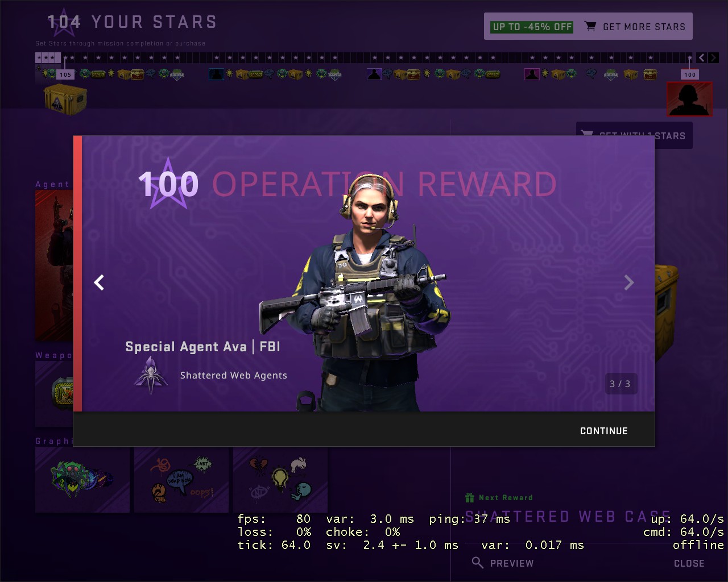
Task: Click the 3 / 3 page indicator
Action: pos(620,384)
